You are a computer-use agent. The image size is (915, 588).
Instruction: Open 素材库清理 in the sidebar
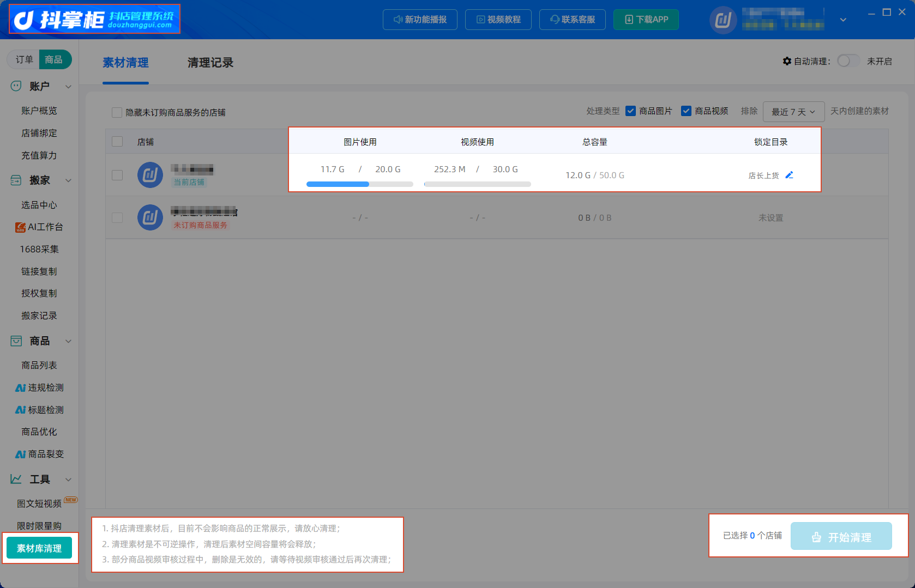point(39,548)
